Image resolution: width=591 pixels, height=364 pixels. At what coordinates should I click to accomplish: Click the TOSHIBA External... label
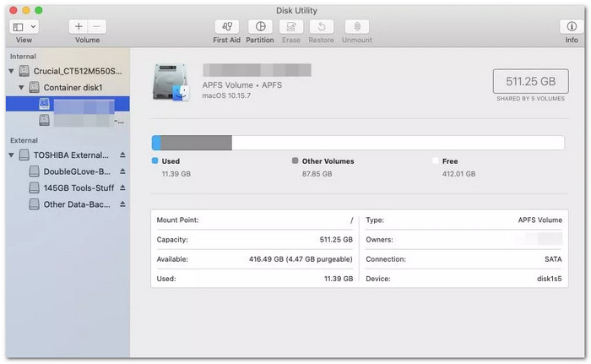tap(71, 155)
